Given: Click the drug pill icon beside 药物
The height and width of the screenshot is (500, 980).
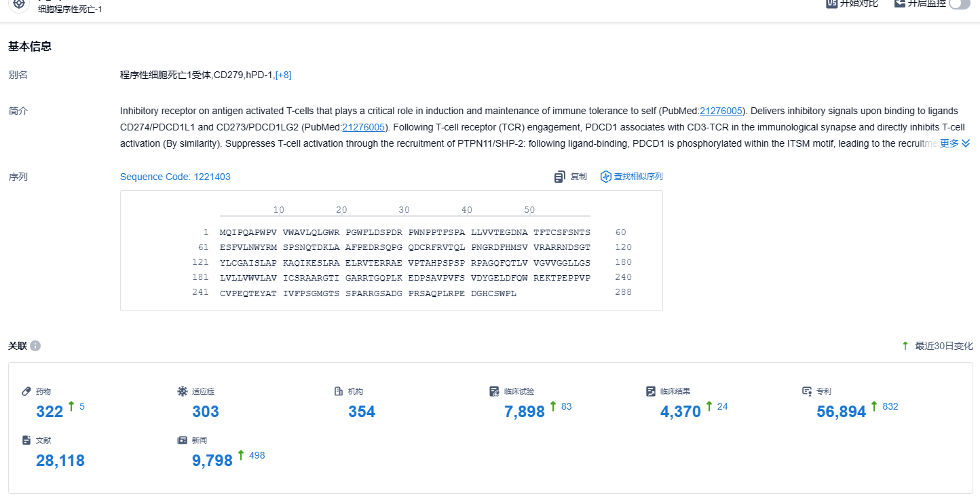Looking at the screenshot, I should tap(26, 391).
